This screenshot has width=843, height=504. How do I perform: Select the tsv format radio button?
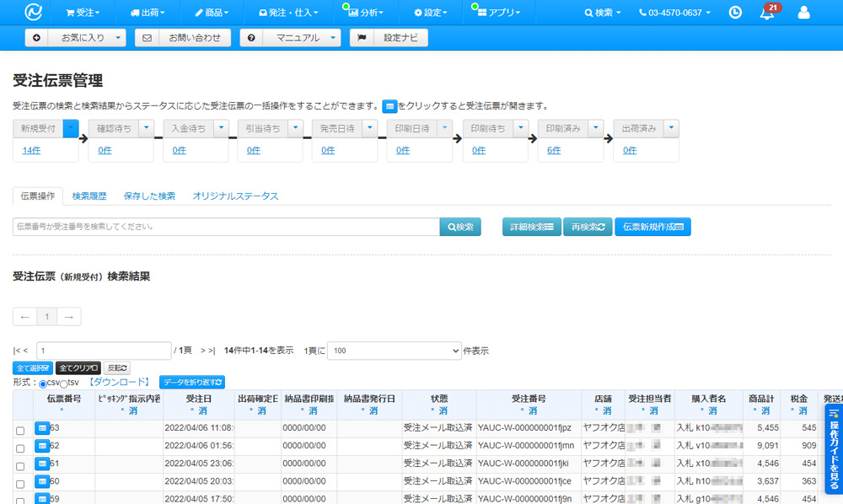coord(63,384)
